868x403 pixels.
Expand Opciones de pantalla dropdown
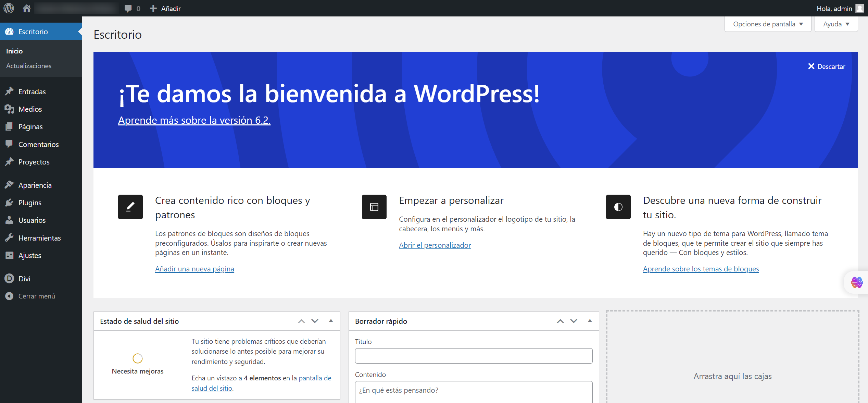coord(768,24)
